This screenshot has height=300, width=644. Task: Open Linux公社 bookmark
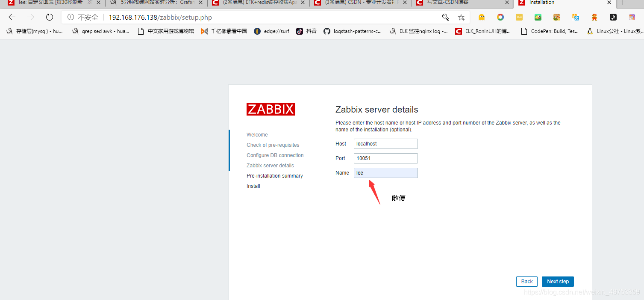click(x=615, y=31)
